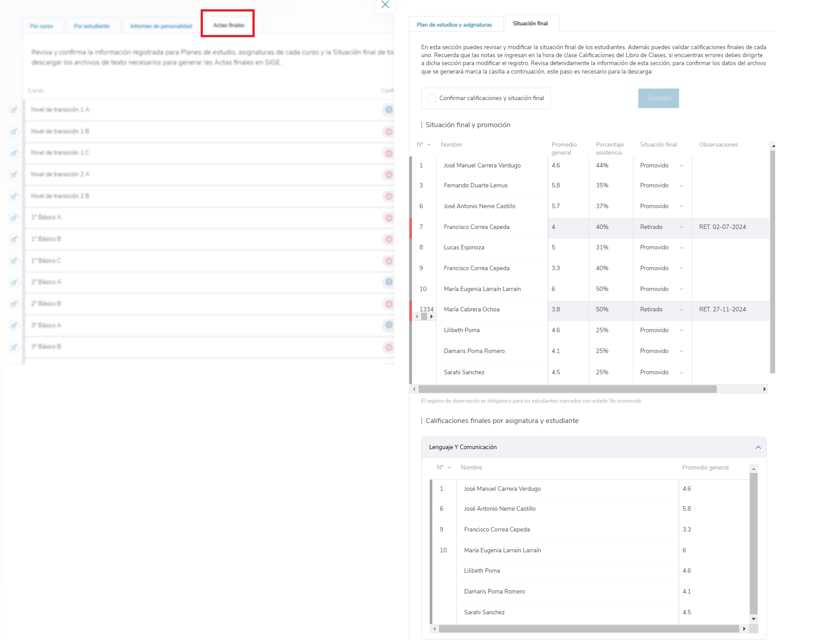Select edit icon beside 1° Básico C
This screenshot has height=644, width=815.
14,261
